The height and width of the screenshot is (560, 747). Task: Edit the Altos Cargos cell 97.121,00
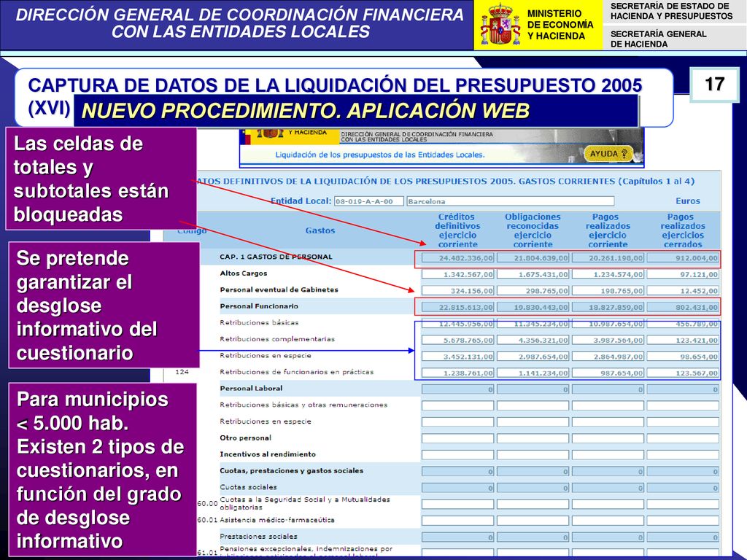(683, 274)
